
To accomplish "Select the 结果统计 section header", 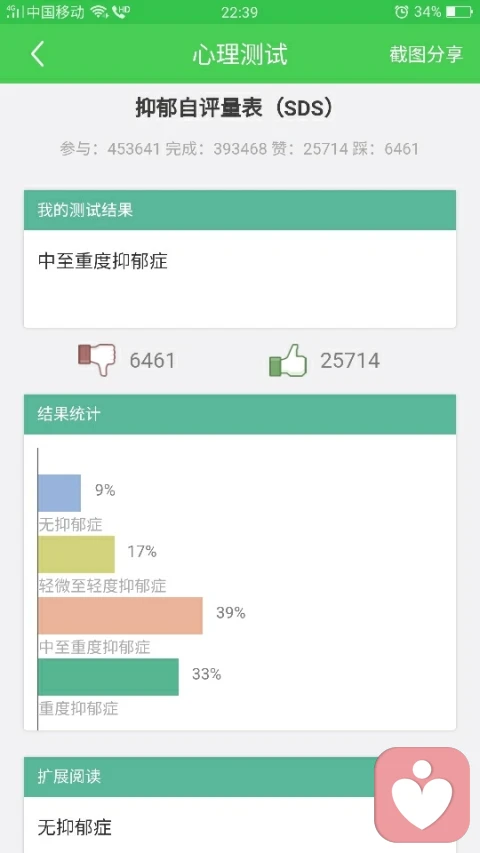I will tap(239, 415).
